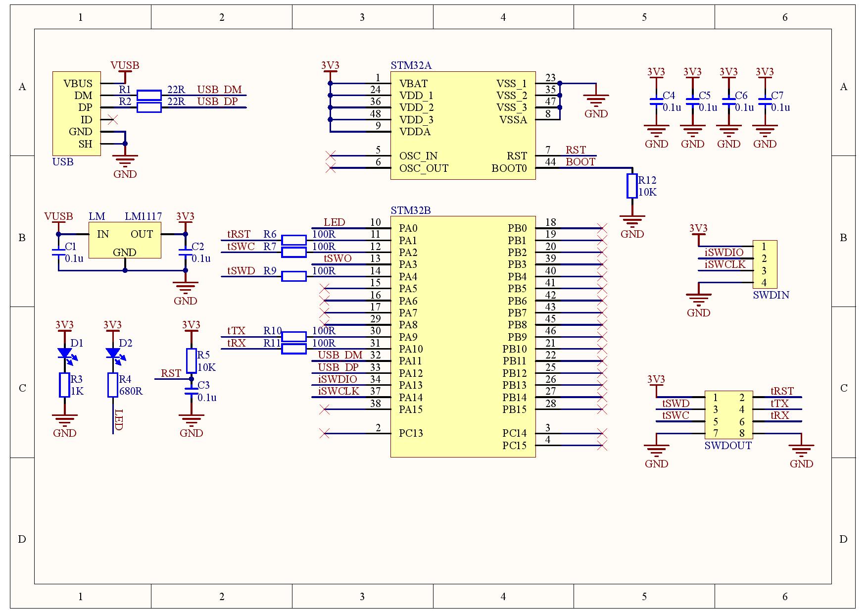Viewport: 868px width, 614px height.
Task: Select resistor R11 on tRX line
Action: pos(294,349)
